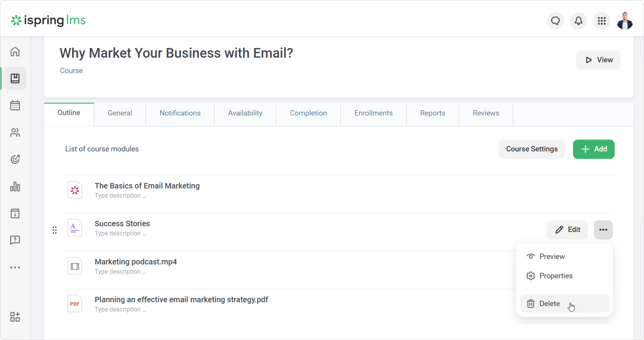Toggle the Success Stories three-dots menu
This screenshot has height=340, width=644.
tap(603, 230)
